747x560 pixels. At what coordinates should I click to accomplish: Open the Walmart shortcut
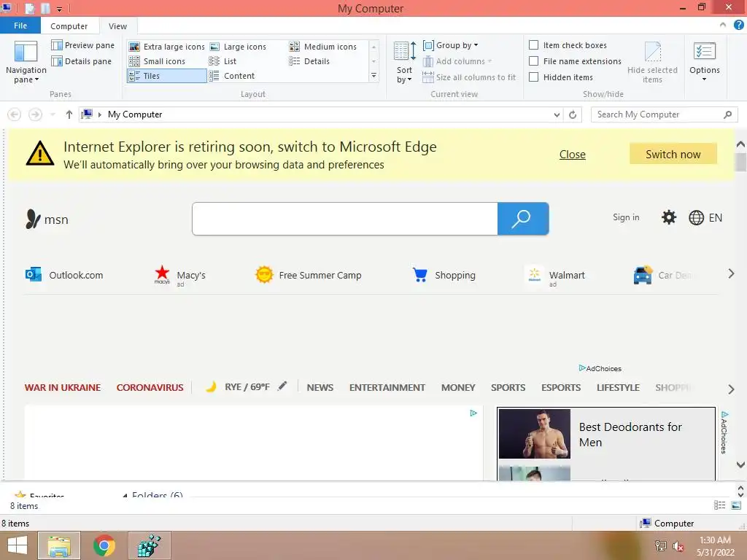[x=555, y=276]
